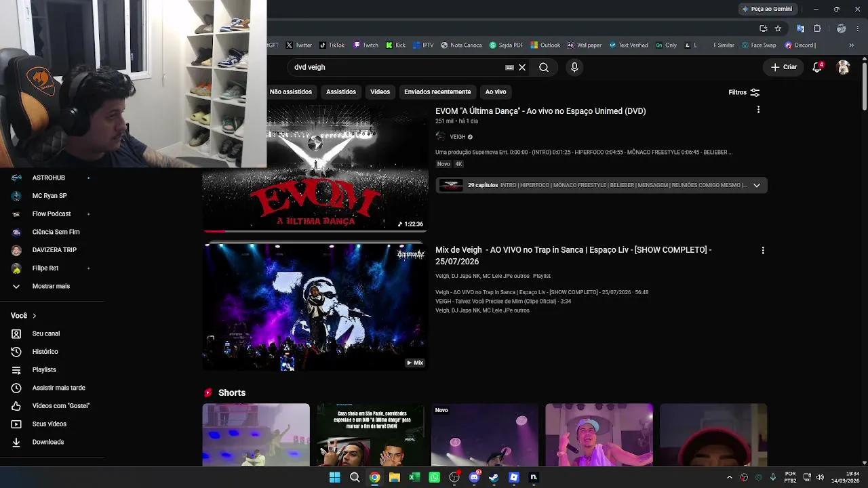Image resolution: width=868 pixels, height=488 pixels.
Task: Open the TikTok bookmark
Action: 332,45
